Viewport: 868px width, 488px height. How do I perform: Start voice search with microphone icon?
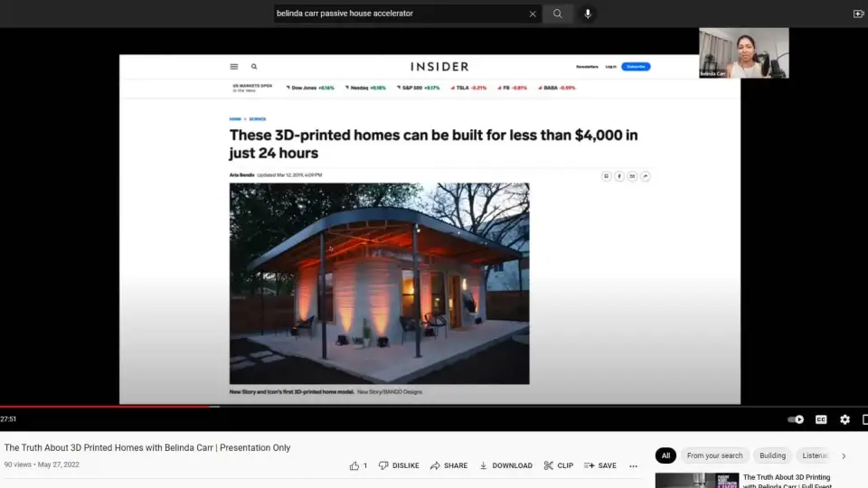[x=588, y=14]
